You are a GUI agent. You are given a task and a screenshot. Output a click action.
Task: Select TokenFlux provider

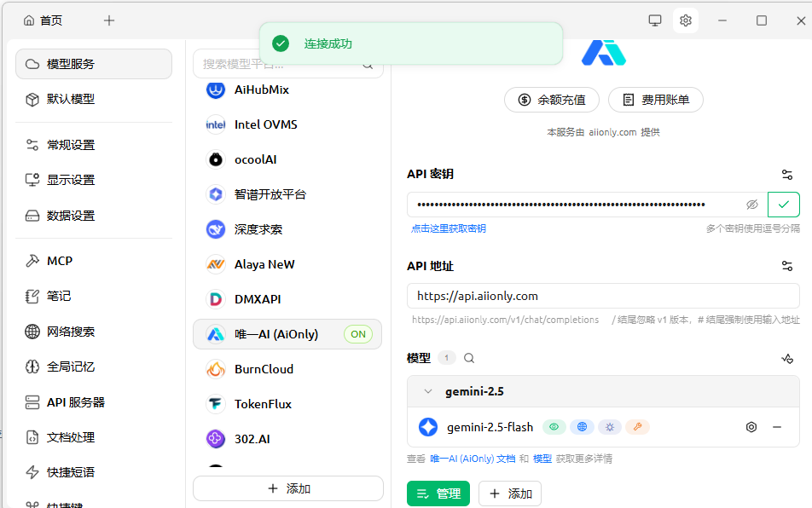click(287, 404)
